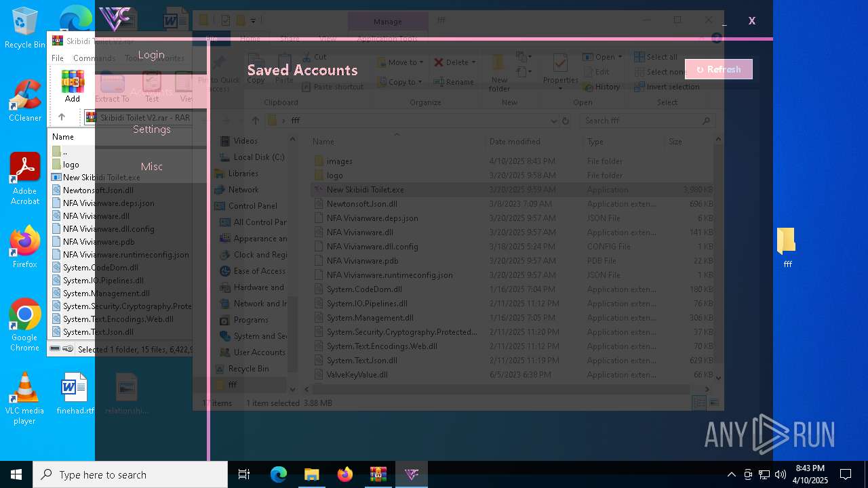Click the Windows Start button
The image size is (868, 488).
(x=16, y=474)
